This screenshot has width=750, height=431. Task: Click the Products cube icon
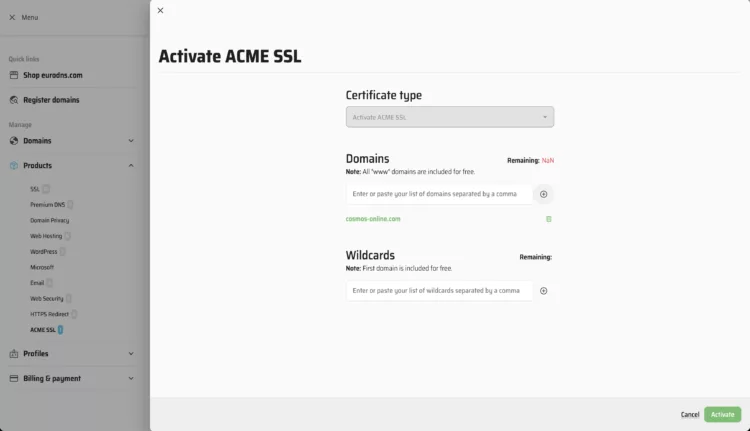[x=14, y=165]
